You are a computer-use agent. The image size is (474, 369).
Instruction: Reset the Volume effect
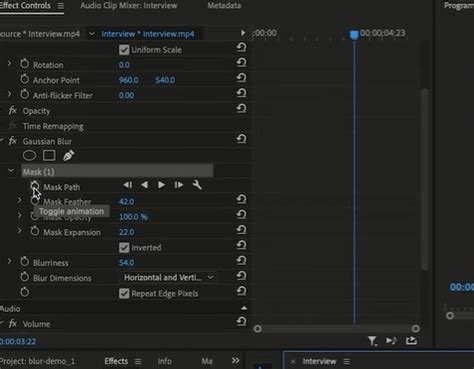coord(241,322)
